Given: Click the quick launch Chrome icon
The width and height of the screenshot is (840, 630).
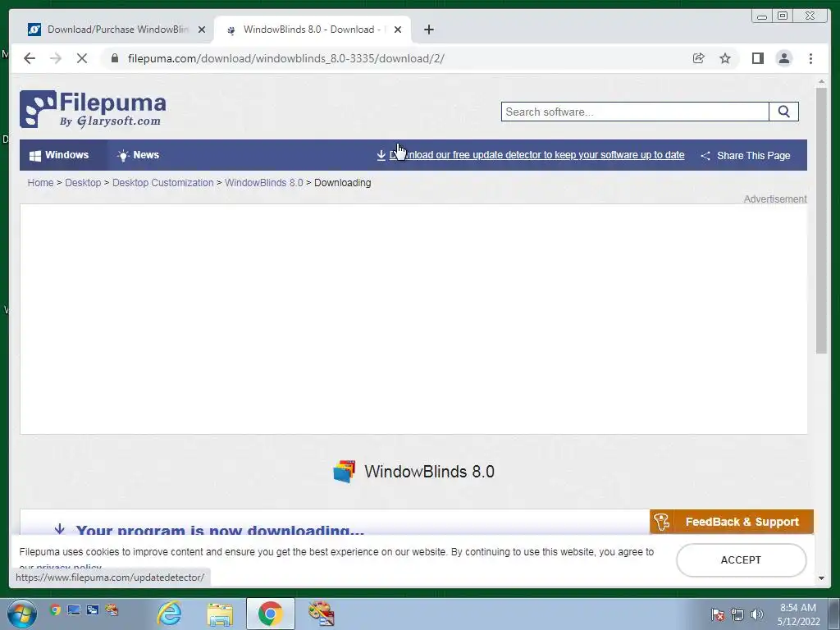Looking at the screenshot, I should (x=55, y=609).
